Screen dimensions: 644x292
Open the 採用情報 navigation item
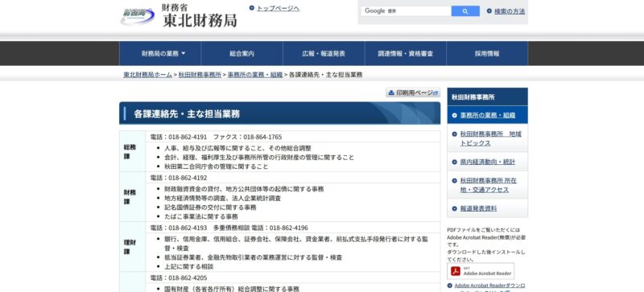pos(487,53)
